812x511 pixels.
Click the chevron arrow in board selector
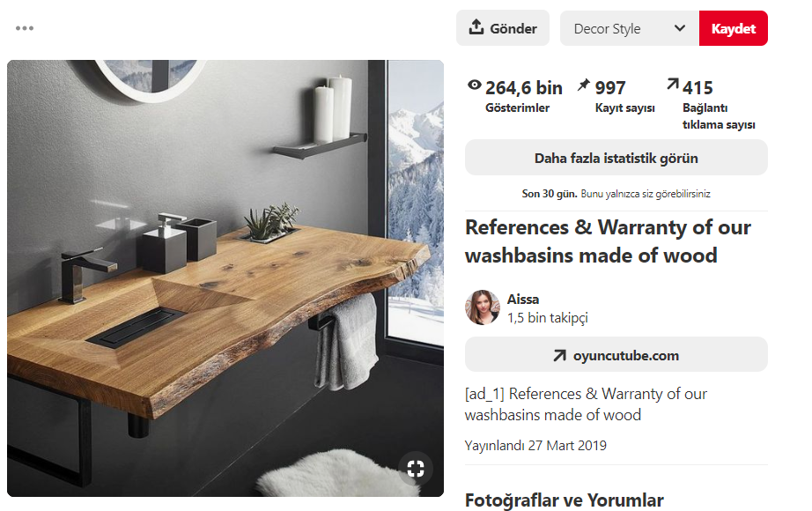click(680, 28)
